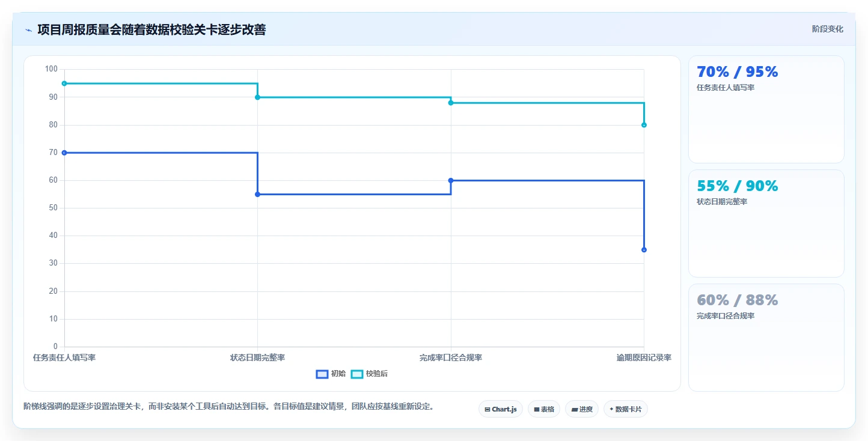Open the 60% / 88% stat card
The height and width of the screenshot is (441, 868).
(x=766, y=338)
